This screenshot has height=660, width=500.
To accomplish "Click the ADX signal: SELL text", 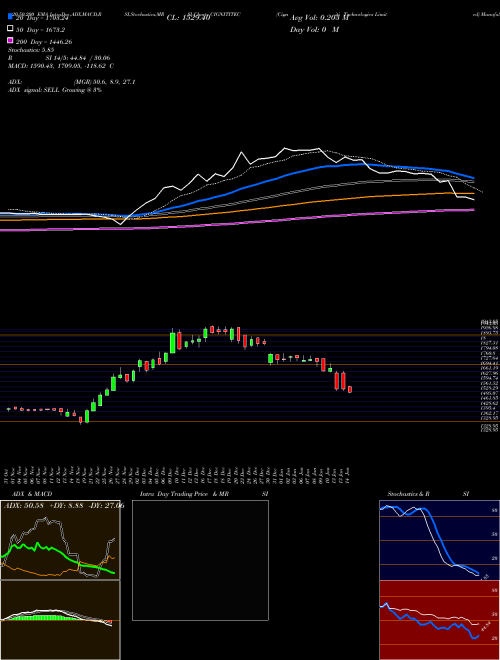I will pos(55,90).
